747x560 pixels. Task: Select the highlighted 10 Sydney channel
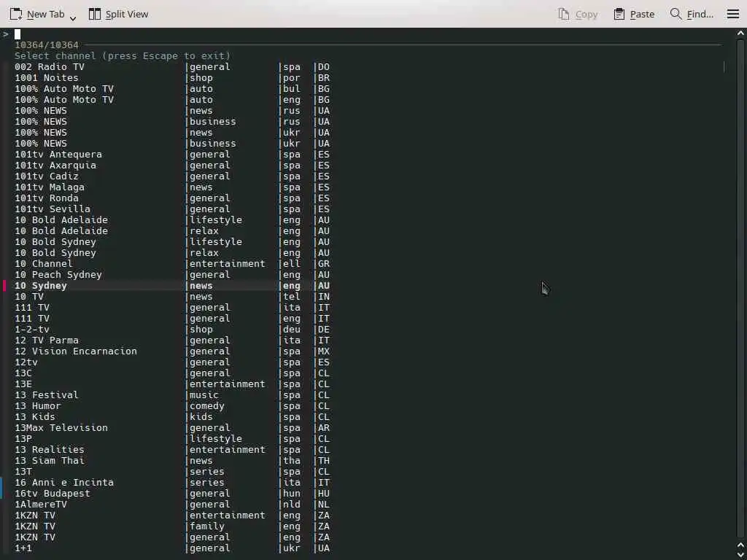click(172, 286)
